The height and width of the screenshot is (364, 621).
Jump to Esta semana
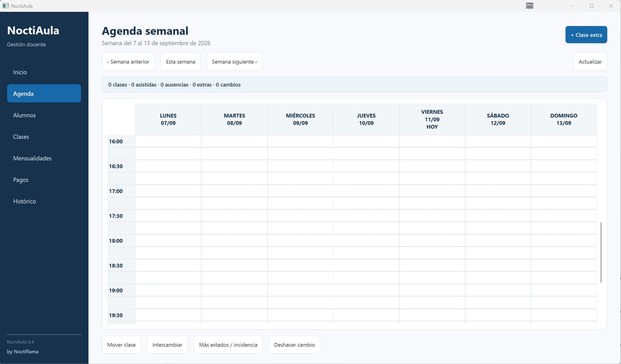tap(181, 62)
